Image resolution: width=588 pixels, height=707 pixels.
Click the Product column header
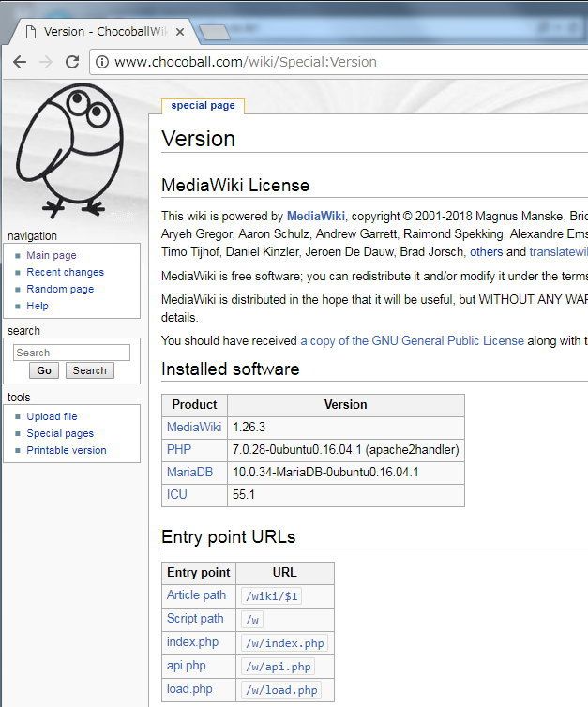click(x=194, y=404)
